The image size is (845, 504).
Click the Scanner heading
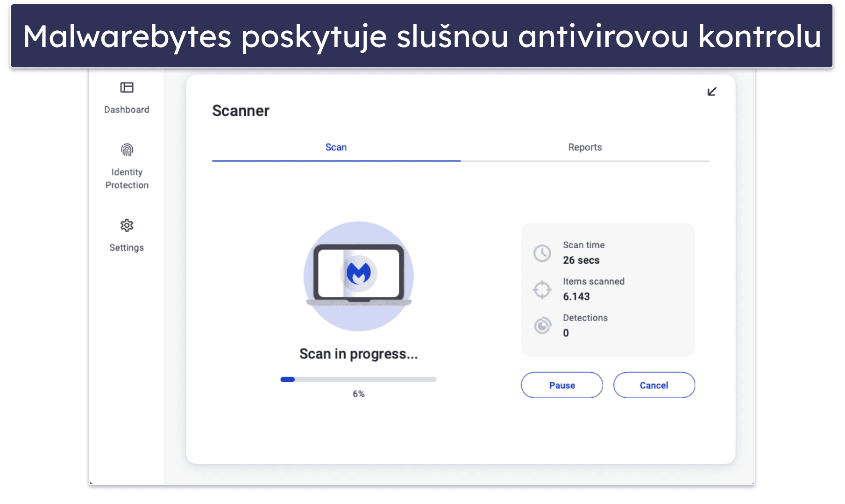[x=241, y=111]
